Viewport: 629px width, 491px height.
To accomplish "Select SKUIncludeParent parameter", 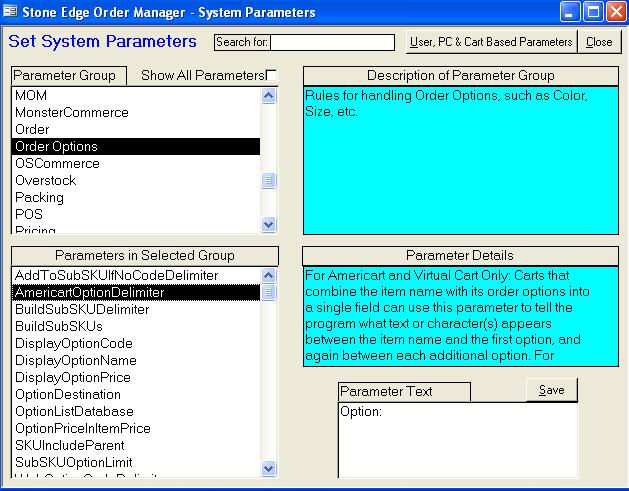I will point(136,445).
